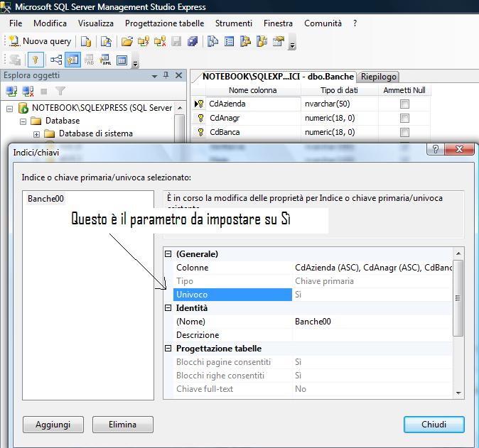Image resolution: width=479 pixels, height=448 pixels.
Task: Open the Visualizza menu
Action: tap(96, 23)
